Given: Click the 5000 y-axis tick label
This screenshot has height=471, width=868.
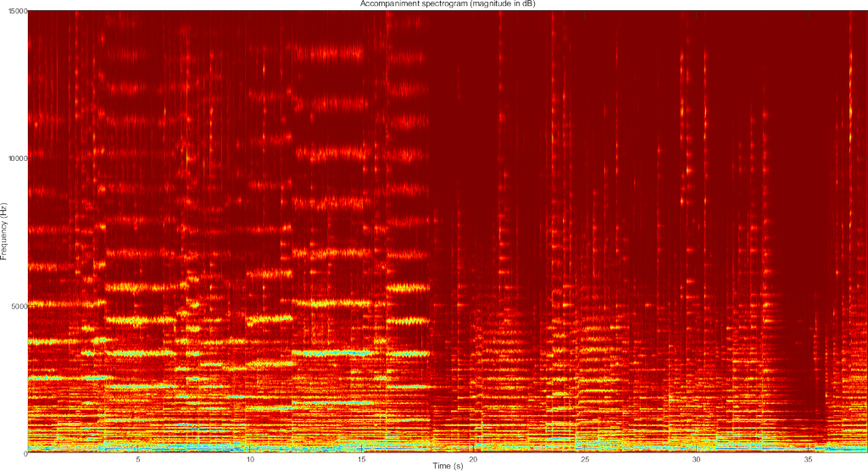Looking at the screenshot, I should [x=20, y=306].
